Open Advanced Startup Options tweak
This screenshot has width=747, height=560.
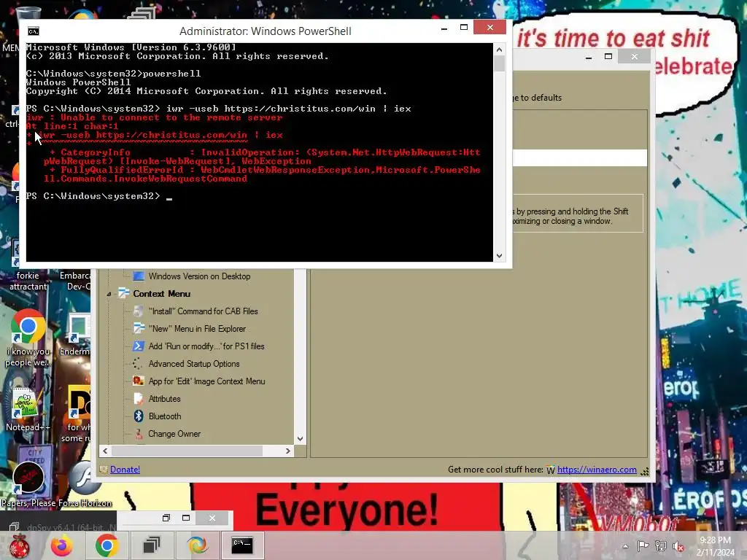[194, 364]
